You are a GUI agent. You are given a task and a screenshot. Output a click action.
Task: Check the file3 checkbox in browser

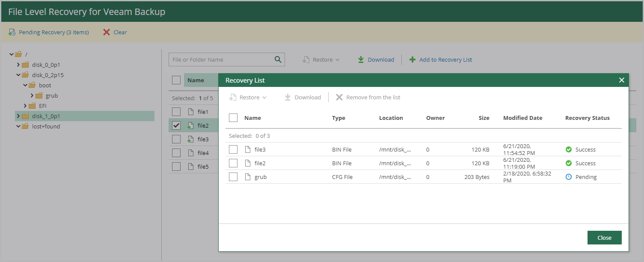(176, 139)
